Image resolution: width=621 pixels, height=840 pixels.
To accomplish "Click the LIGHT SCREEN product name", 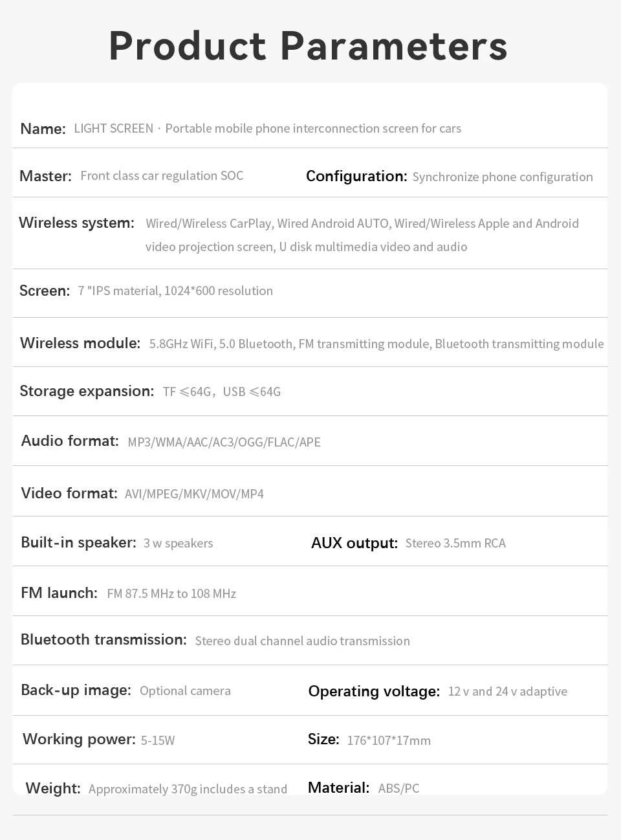I will [114, 128].
